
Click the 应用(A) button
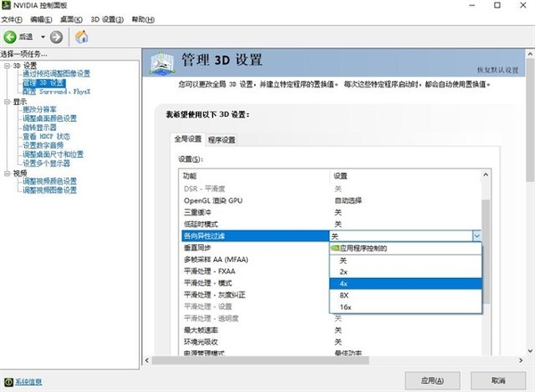click(x=432, y=380)
